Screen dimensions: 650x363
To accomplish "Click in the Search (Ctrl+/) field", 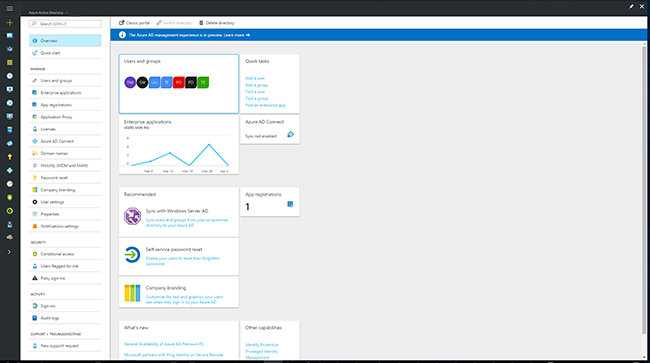I will point(65,24).
